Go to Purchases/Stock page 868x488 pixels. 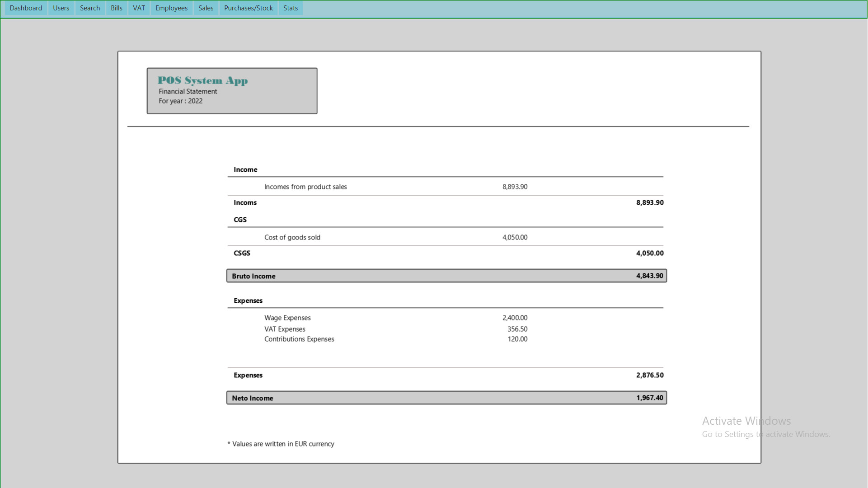(249, 8)
